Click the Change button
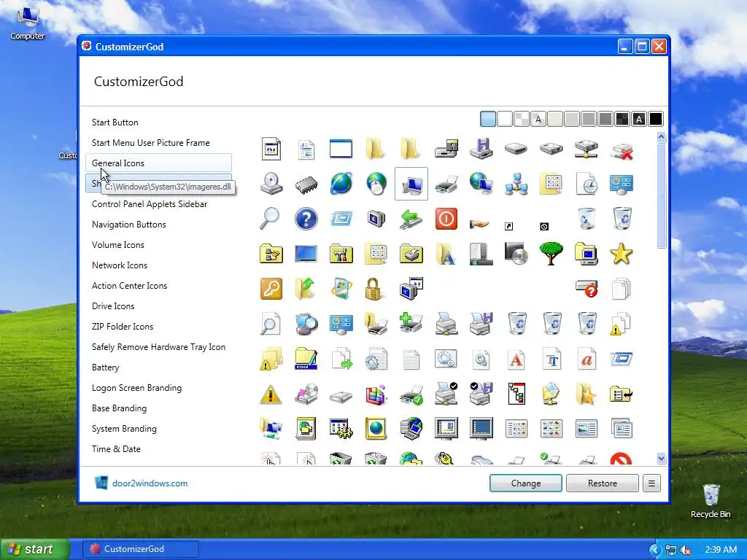Screen dimensions: 747x560 pos(526,483)
